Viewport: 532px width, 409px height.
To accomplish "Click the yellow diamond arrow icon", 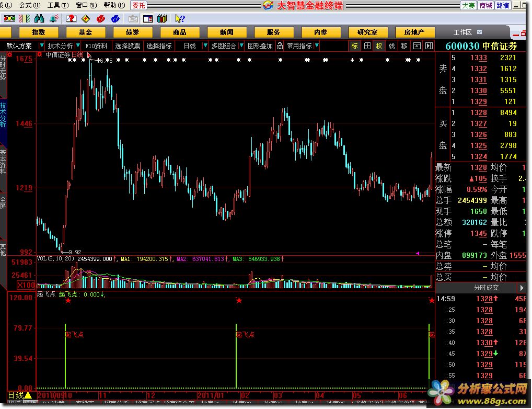I will tap(86, 19).
